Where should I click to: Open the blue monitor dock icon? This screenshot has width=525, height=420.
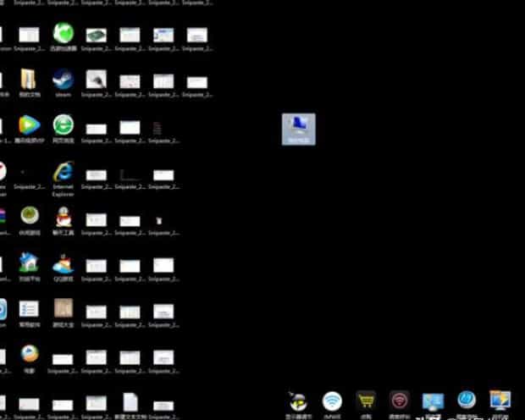pos(433,401)
